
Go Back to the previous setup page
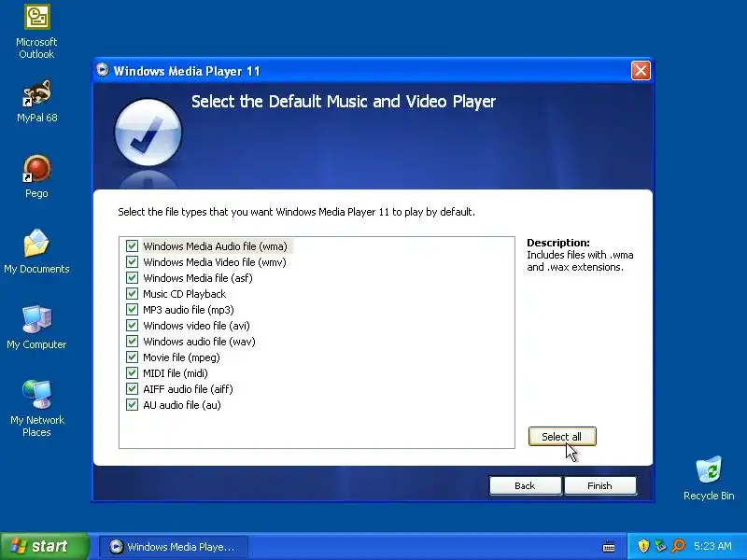525,485
